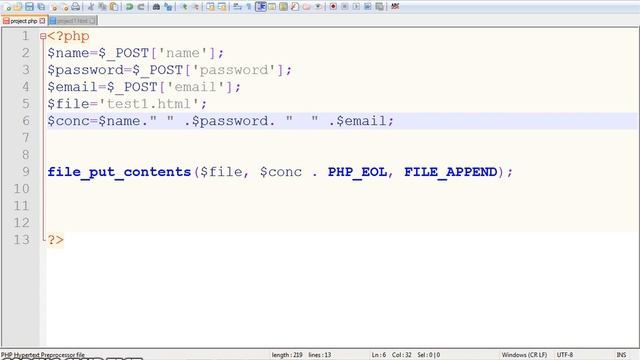The image size is (640, 360).
Task: Cut selection using the scissors icon
Action: click(91, 7)
